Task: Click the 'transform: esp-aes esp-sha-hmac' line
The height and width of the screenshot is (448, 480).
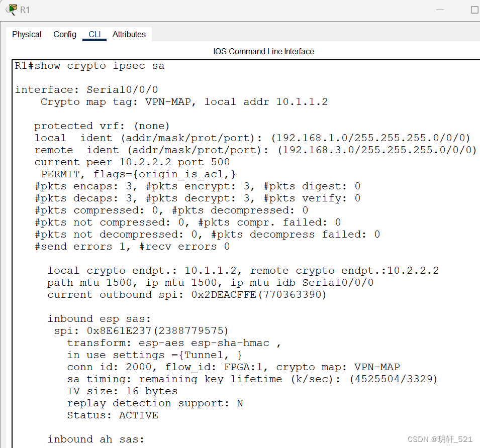Action: tap(174, 343)
